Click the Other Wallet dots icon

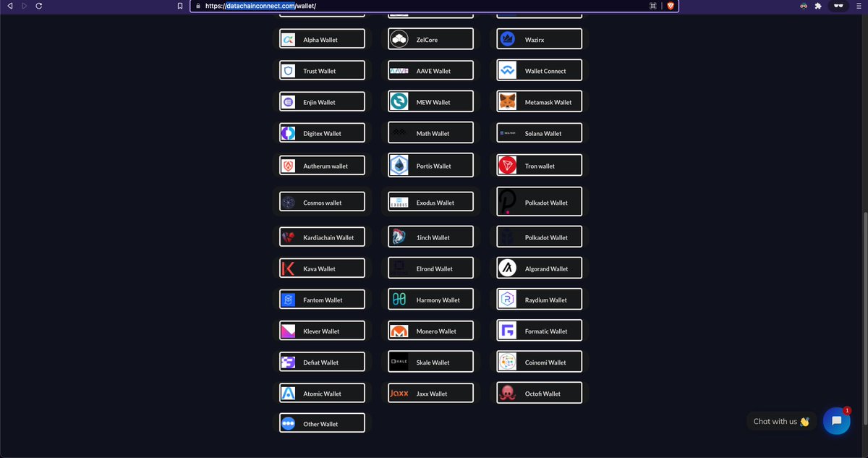point(288,424)
